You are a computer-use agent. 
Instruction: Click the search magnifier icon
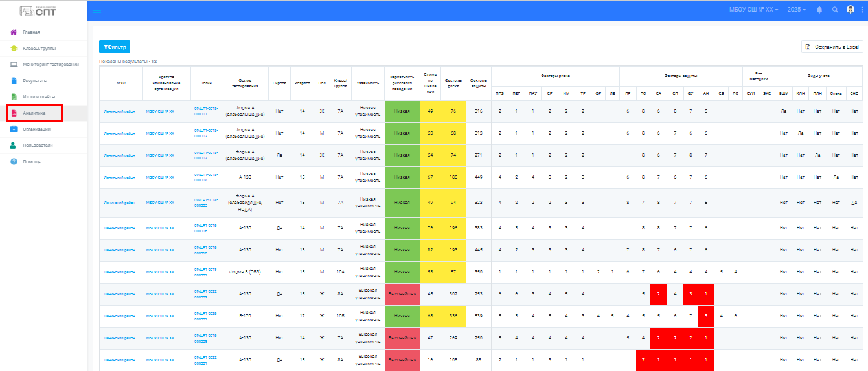[x=835, y=10]
